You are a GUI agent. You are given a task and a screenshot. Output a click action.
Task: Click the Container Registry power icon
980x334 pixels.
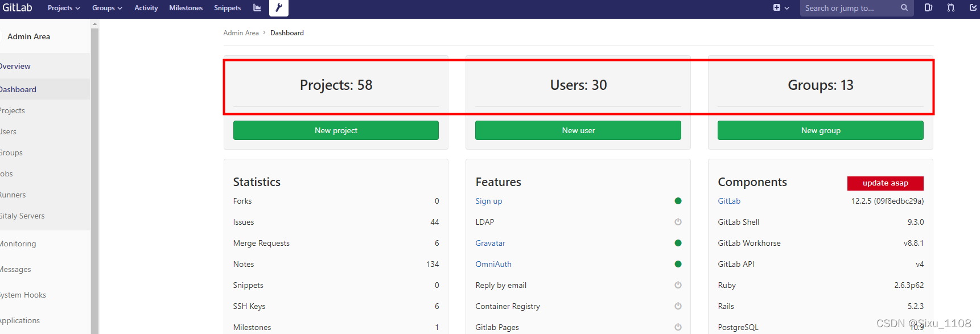678,306
